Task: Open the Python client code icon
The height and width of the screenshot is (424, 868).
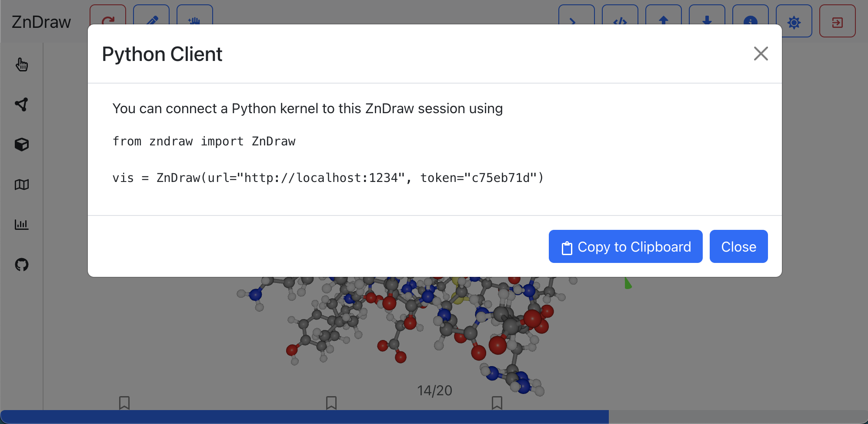Action: [x=620, y=21]
